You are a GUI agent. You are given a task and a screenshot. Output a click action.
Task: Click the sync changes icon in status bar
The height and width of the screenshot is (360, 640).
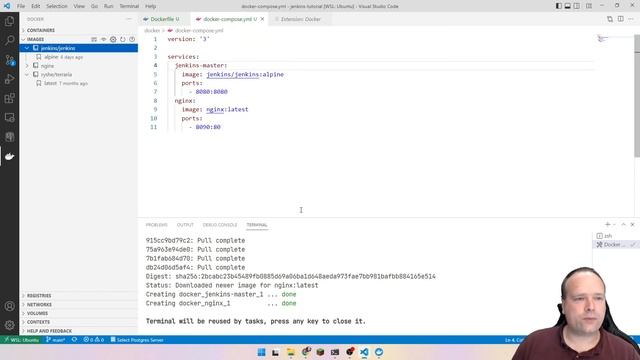(x=74, y=340)
